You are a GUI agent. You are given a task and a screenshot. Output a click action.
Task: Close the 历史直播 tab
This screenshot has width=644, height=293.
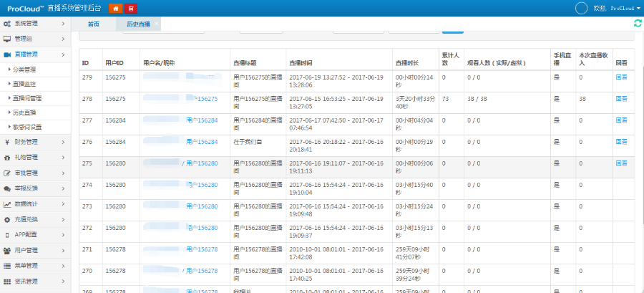tap(157, 24)
